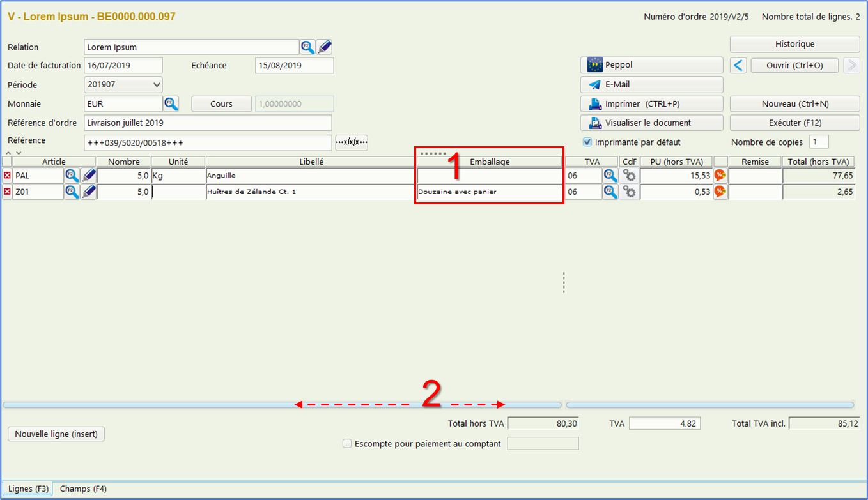This screenshot has height=500, width=868.
Task: Move the line up with the small up chevron
Action: point(8,153)
